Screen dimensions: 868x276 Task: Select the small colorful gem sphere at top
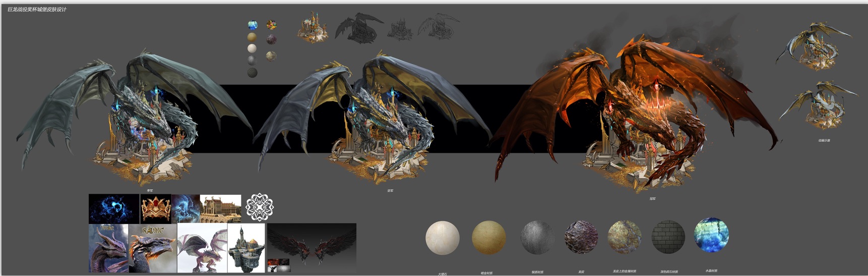pos(272,25)
